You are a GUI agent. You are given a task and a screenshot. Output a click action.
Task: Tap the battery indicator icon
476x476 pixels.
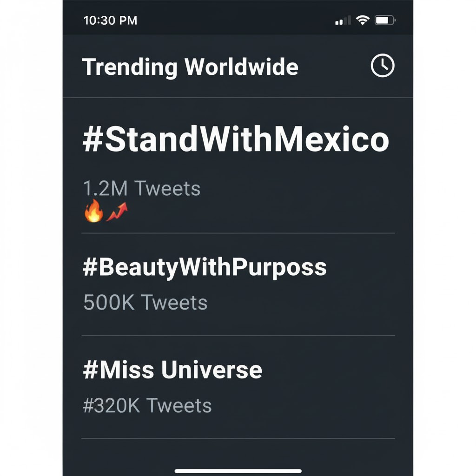coord(384,20)
